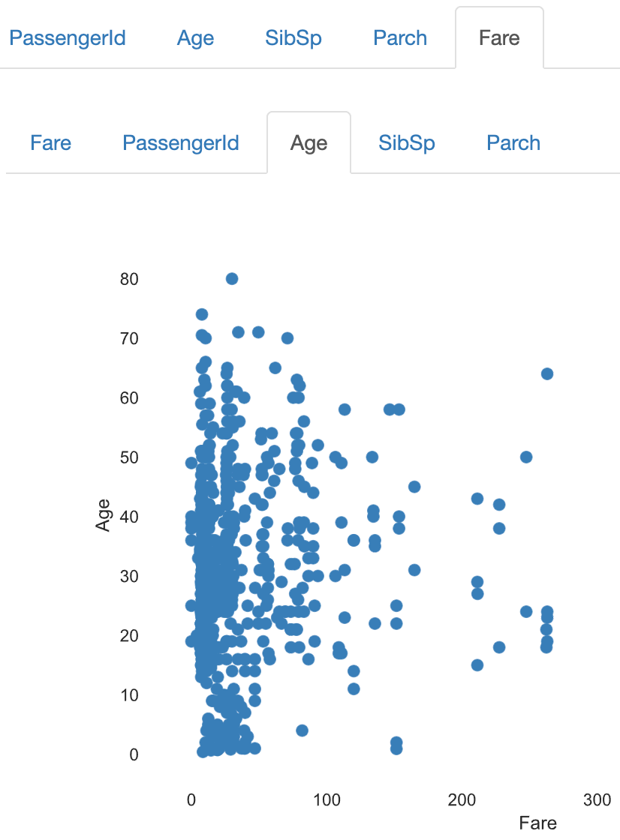Screen dimensions: 620x840
Task: Click the active Fare tab in top row
Action: (499, 38)
